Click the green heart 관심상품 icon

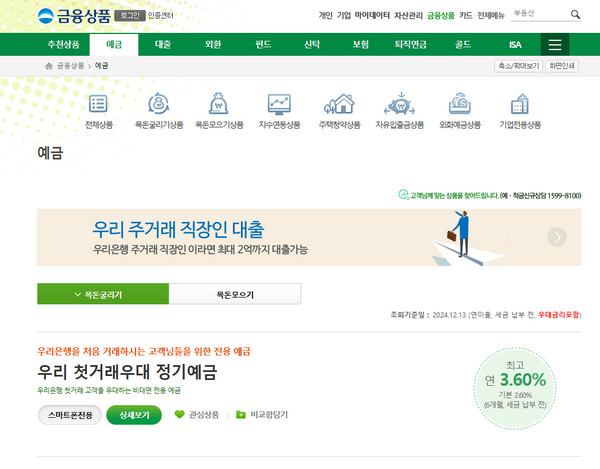tap(179, 414)
